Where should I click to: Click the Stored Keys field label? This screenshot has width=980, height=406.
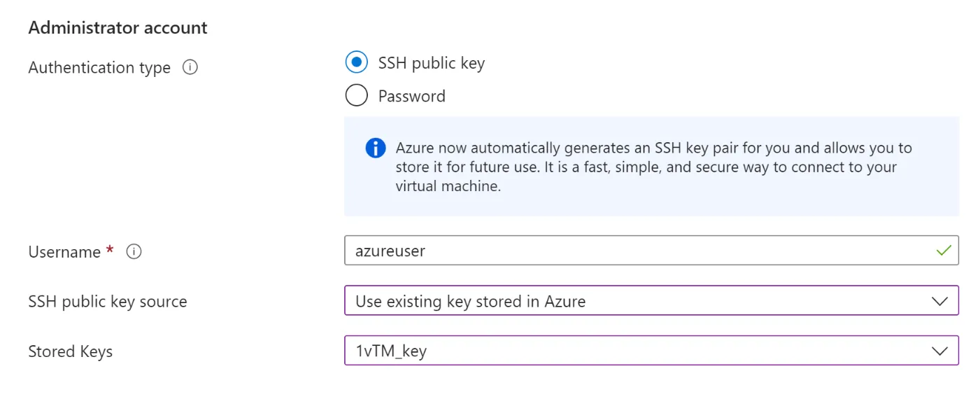coord(71,351)
